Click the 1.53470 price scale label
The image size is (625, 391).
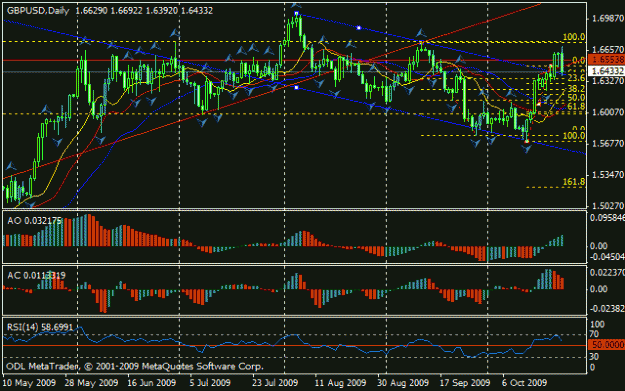coord(607,175)
